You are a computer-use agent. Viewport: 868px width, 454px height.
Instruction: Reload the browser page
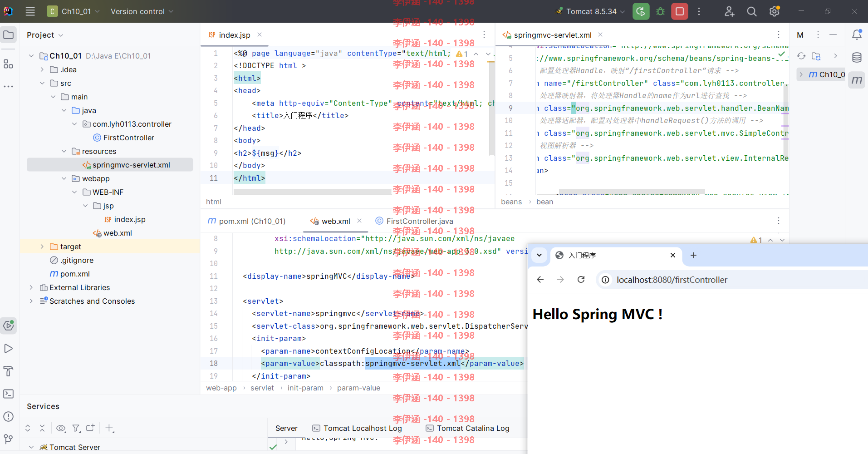tap(581, 280)
